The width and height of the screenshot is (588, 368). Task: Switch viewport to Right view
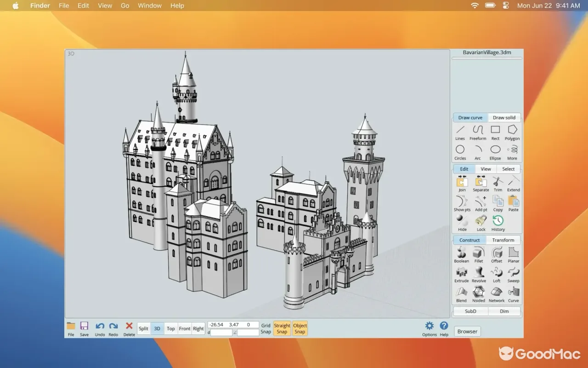(198, 328)
